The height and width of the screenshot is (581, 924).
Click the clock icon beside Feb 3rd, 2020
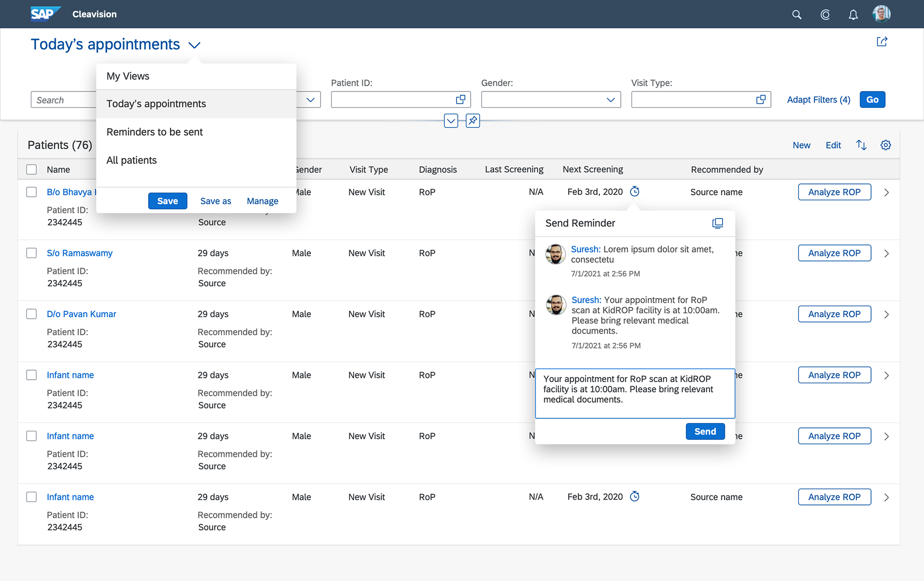(634, 192)
